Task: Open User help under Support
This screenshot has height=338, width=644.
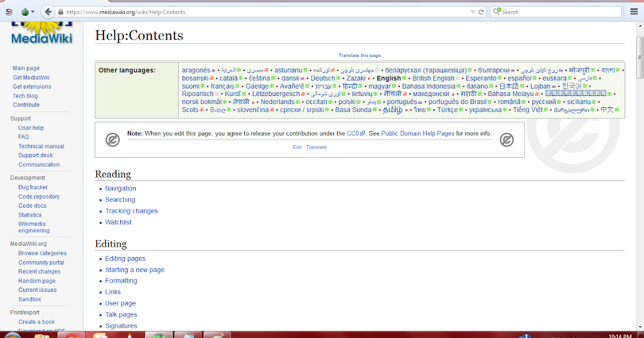Action: point(31,128)
